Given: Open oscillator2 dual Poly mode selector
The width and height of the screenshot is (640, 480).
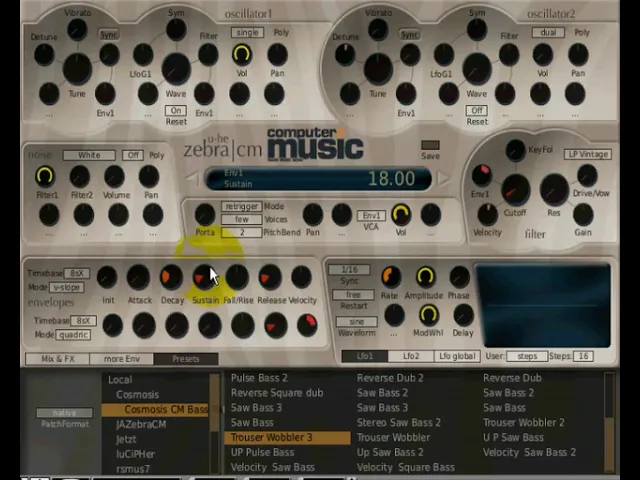Looking at the screenshot, I should click(548, 32).
